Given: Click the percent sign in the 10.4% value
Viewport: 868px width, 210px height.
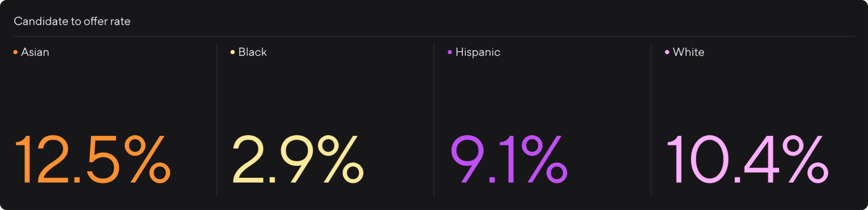Looking at the screenshot, I should [x=805, y=159].
